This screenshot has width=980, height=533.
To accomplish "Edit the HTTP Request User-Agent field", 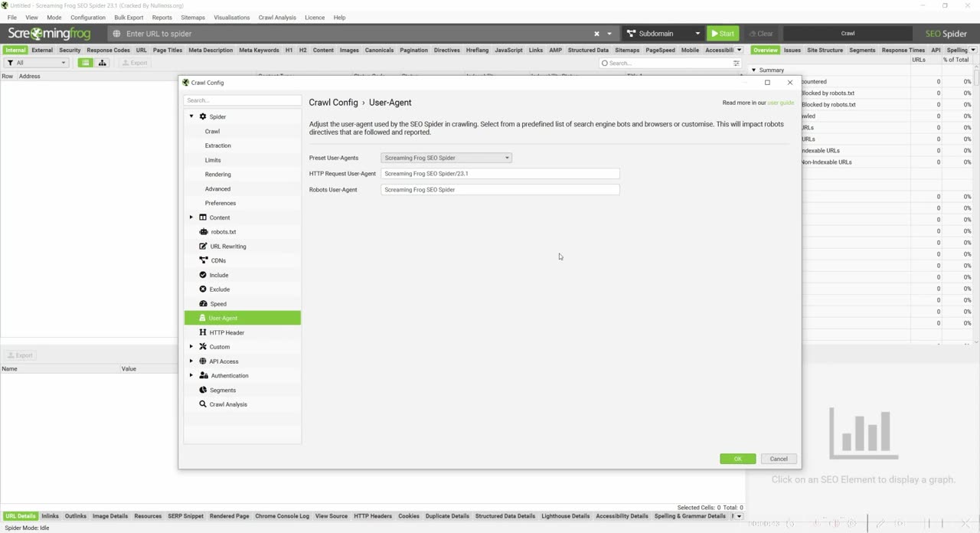I will point(500,174).
